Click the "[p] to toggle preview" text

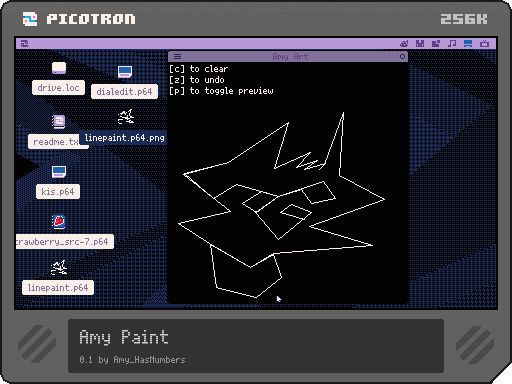coord(221,91)
